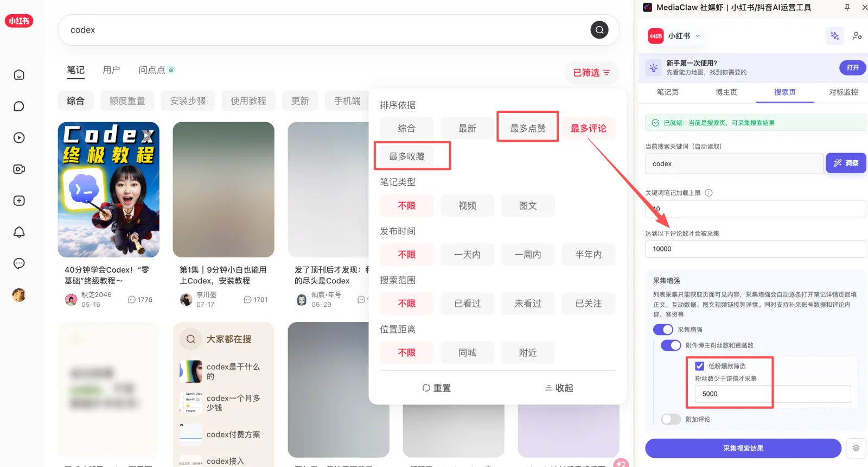Switch to the 用户 tab
This screenshot has width=868, height=467.
point(111,70)
